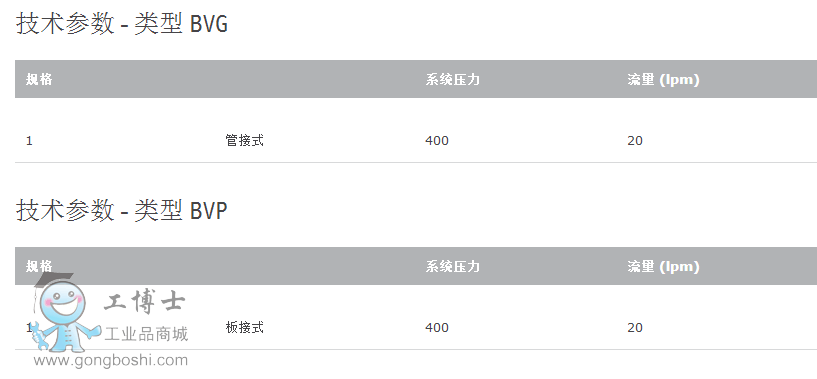The width and height of the screenshot is (817, 379).
Task: Click the 系统压力 header in BVP table
Action: (452, 266)
